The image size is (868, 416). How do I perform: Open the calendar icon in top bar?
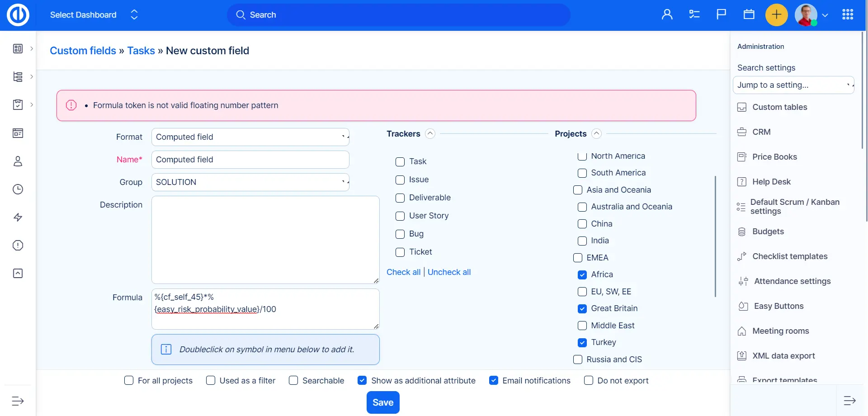coord(749,15)
